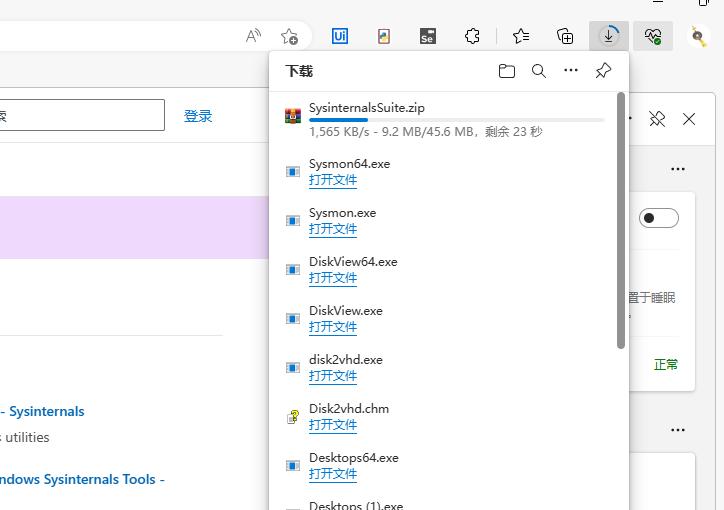
Task: Unpin the sidebar pane icon
Action: pyautogui.click(x=657, y=119)
